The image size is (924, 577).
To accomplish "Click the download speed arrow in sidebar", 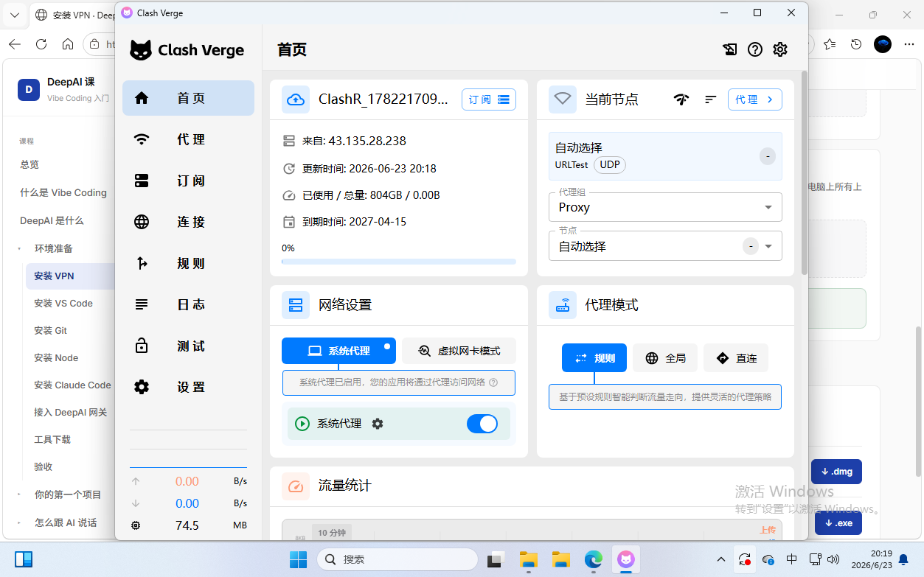I will tap(136, 503).
